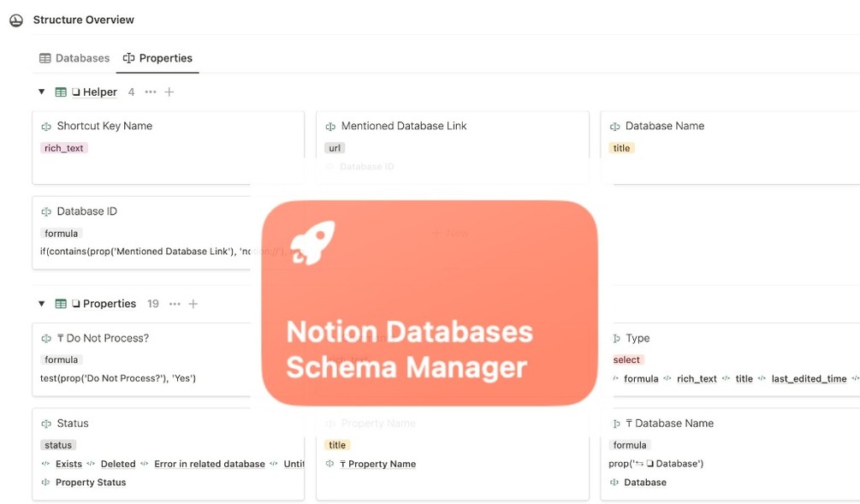Click formula tag under Do Not Process?

pyautogui.click(x=61, y=359)
